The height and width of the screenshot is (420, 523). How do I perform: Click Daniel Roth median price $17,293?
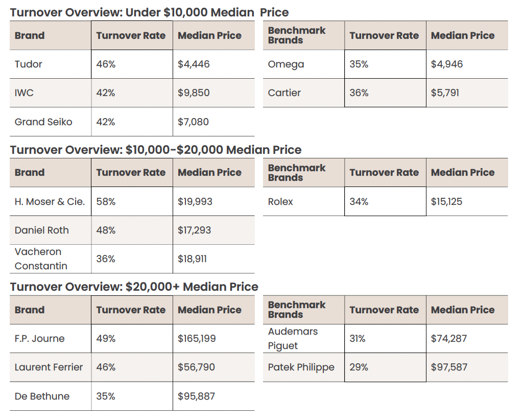(195, 230)
